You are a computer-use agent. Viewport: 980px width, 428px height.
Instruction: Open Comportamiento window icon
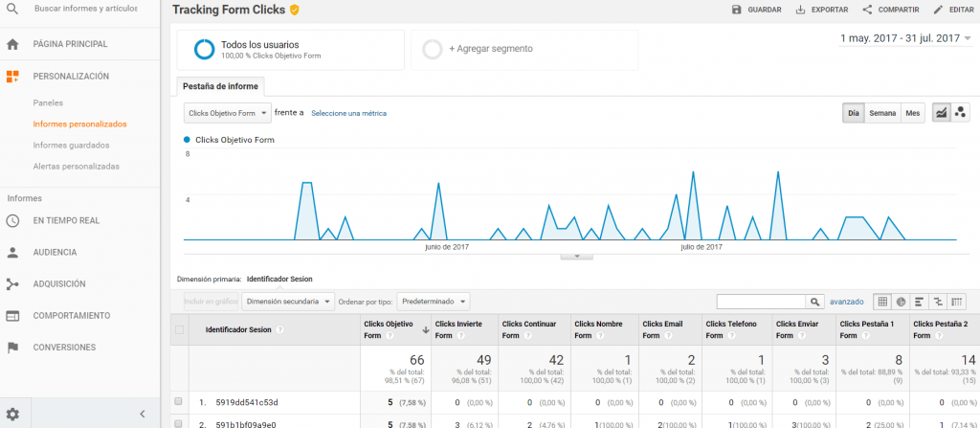pyautogui.click(x=11, y=316)
